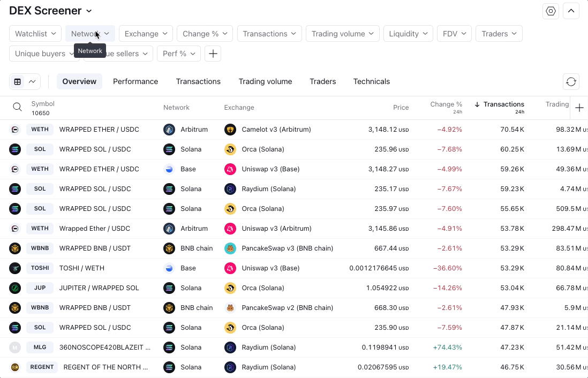Switch to the Trading volume tab
Screen dimensions: 588x378
[265, 81]
